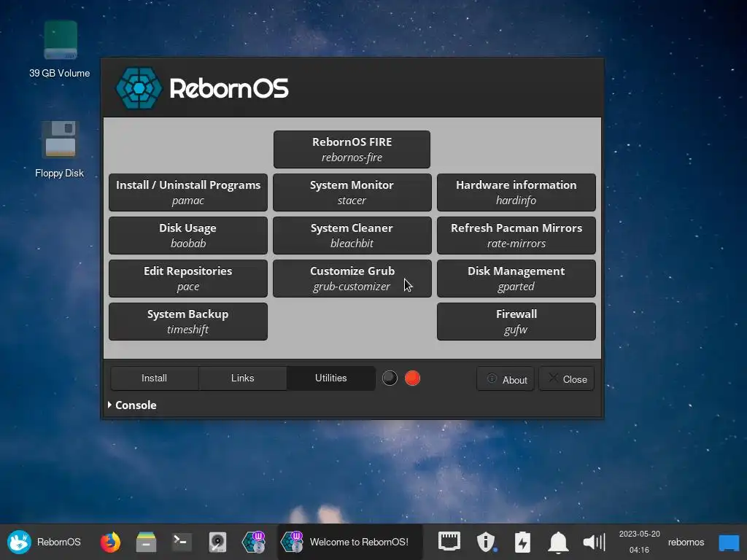The width and height of the screenshot is (747, 560).
Task: Launch Install / Uninstall Programs (pamac)
Action: click(188, 192)
